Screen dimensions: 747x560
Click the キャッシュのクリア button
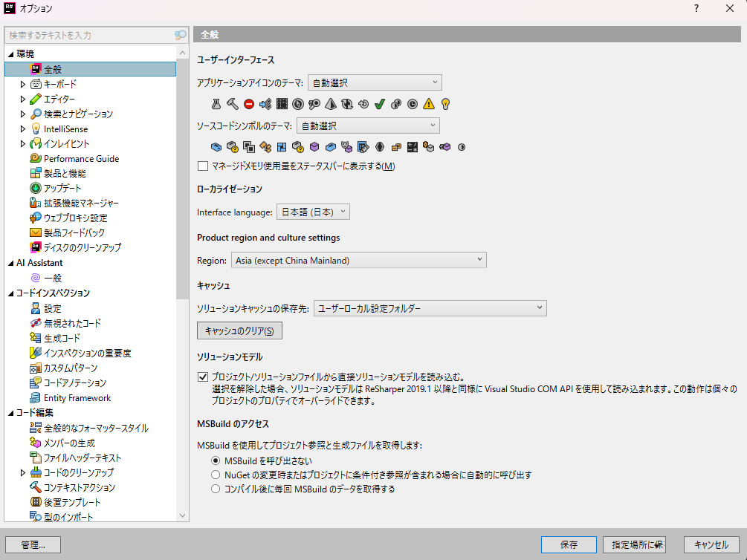239,331
